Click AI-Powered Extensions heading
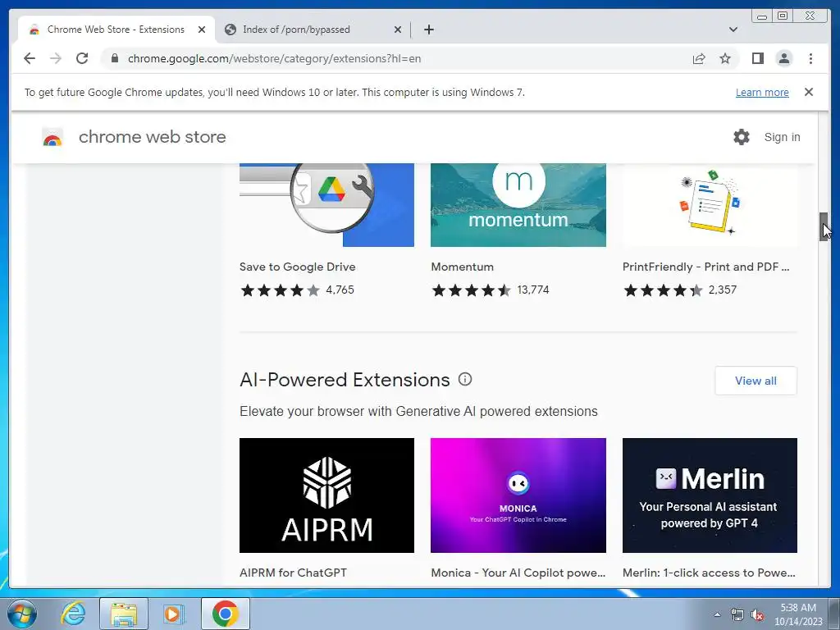The image size is (840, 630). pyautogui.click(x=345, y=380)
